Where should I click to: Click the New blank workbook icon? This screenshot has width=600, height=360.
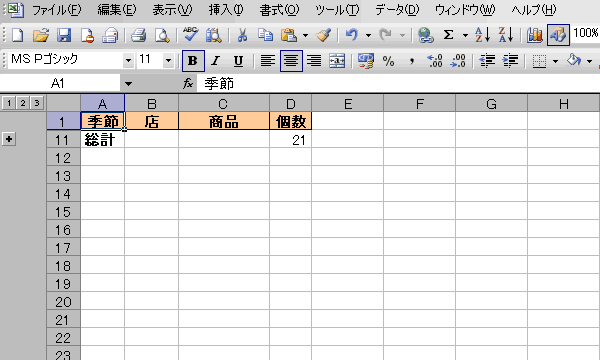pyautogui.click(x=18, y=35)
